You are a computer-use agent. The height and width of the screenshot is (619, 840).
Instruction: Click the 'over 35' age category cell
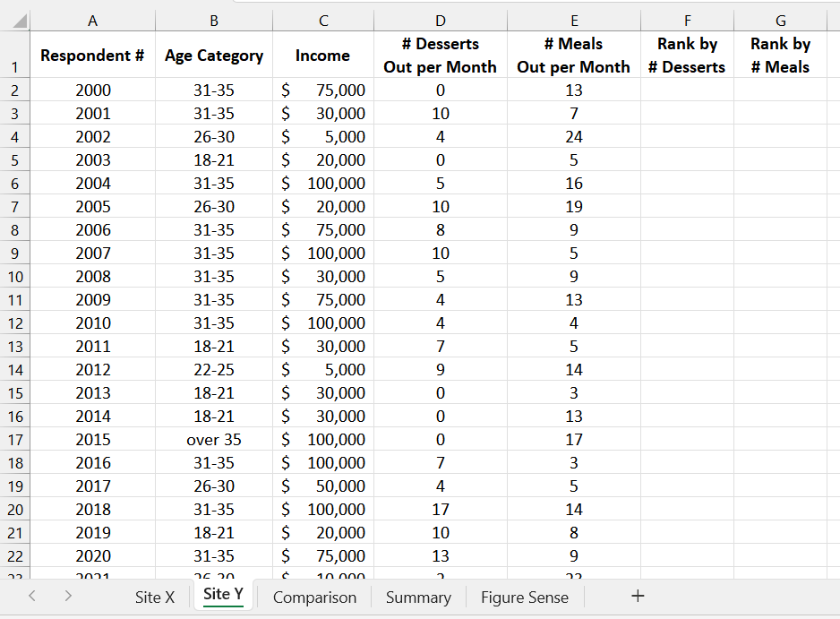coord(214,440)
